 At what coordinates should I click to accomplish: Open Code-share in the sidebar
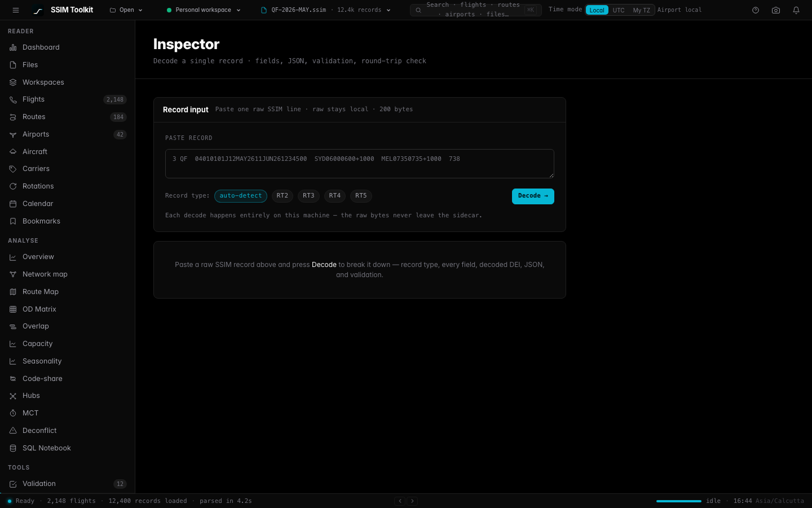pos(42,379)
